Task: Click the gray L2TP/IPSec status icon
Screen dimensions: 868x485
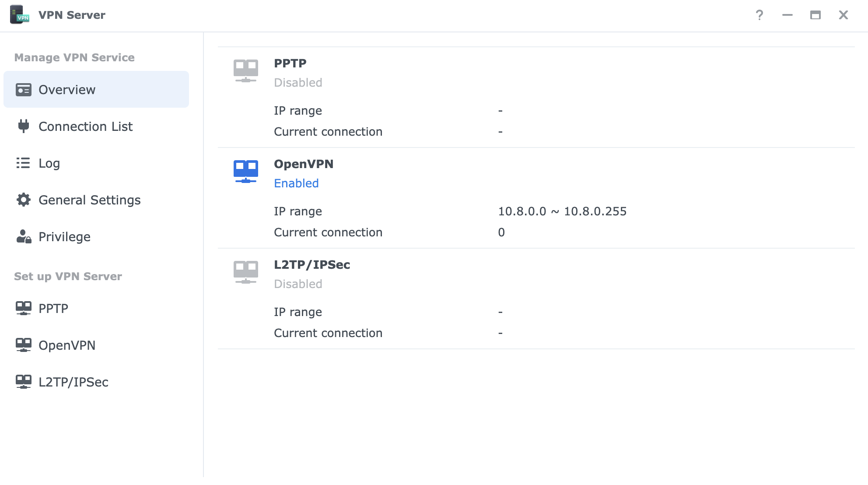Action: [246, 272]
